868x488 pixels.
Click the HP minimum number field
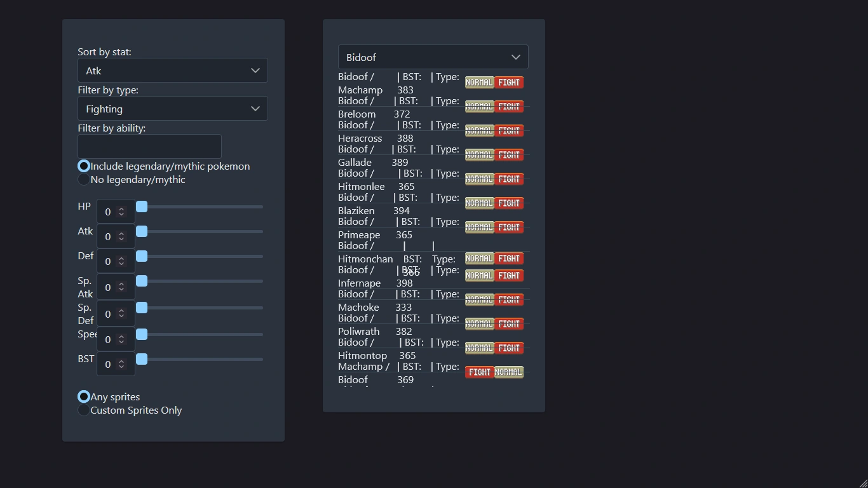pos(116,212)
